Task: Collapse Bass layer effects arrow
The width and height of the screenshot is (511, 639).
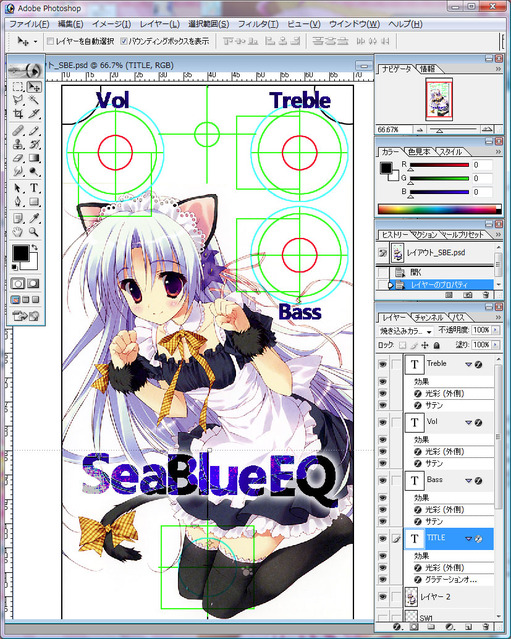Action: (468, 481)
